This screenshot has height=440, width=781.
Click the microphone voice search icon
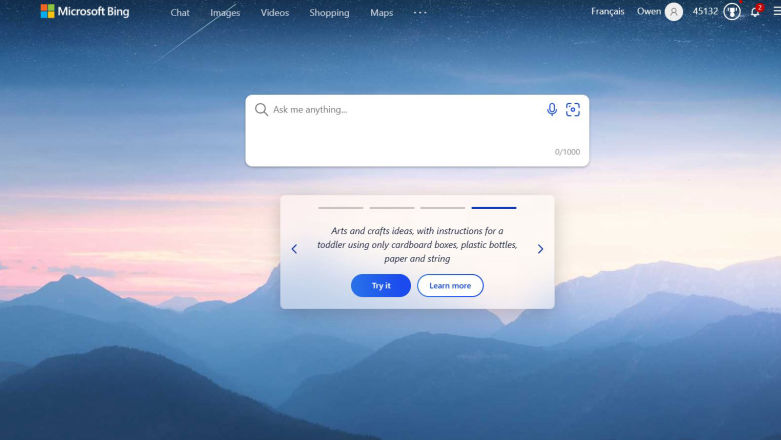(x=551, y=110)
